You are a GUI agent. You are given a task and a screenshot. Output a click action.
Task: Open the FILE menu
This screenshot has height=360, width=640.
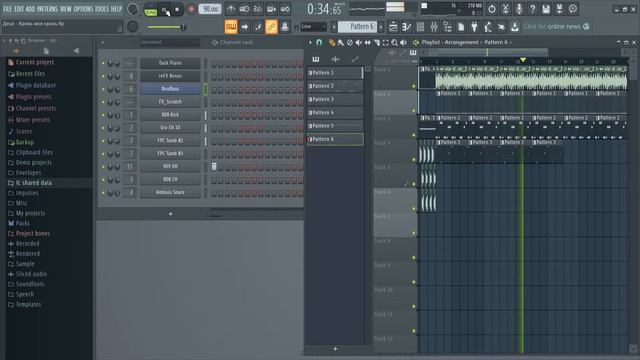[7, 9]
